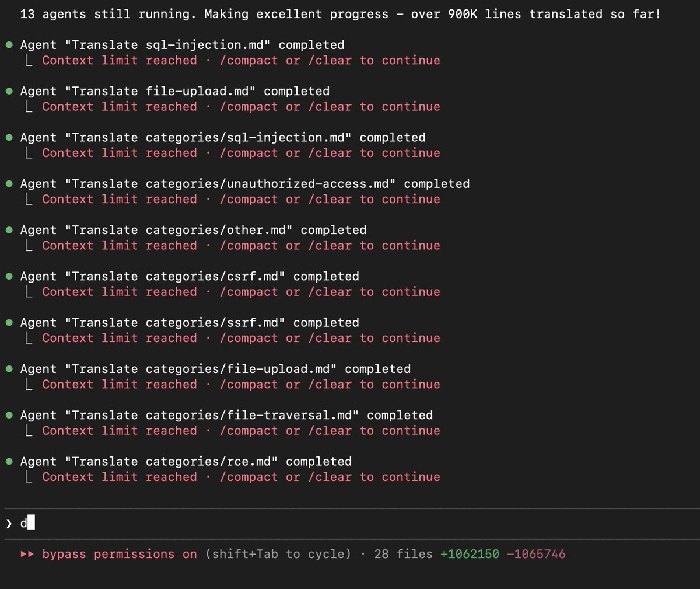The width and height of the screenshot is (700, 589).
Task: Click the Agent "Translate categories/sql-injection.md" completed line
Action: pyautogui.click(x=223, y=138)
